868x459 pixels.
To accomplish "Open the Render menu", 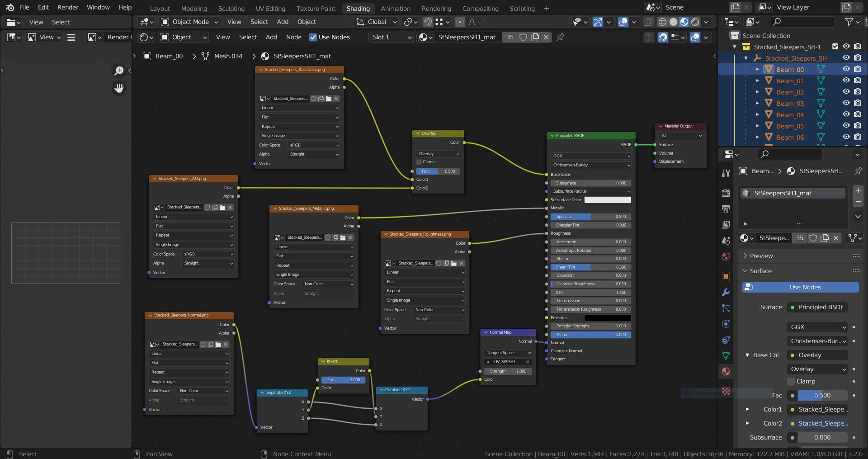I will pyautogui.click(x=67, y=7).
